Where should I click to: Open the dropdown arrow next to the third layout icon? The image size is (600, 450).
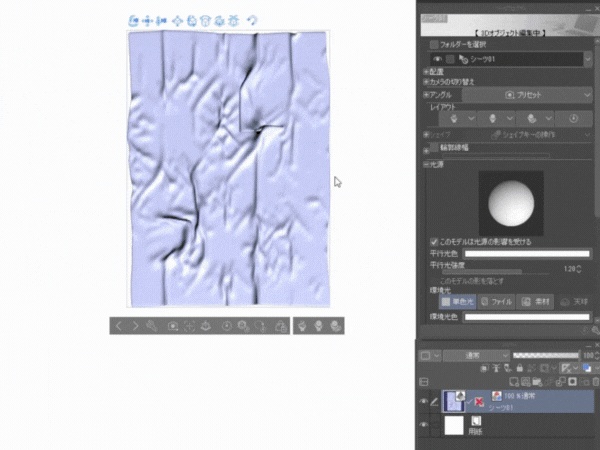click(549, 119)
